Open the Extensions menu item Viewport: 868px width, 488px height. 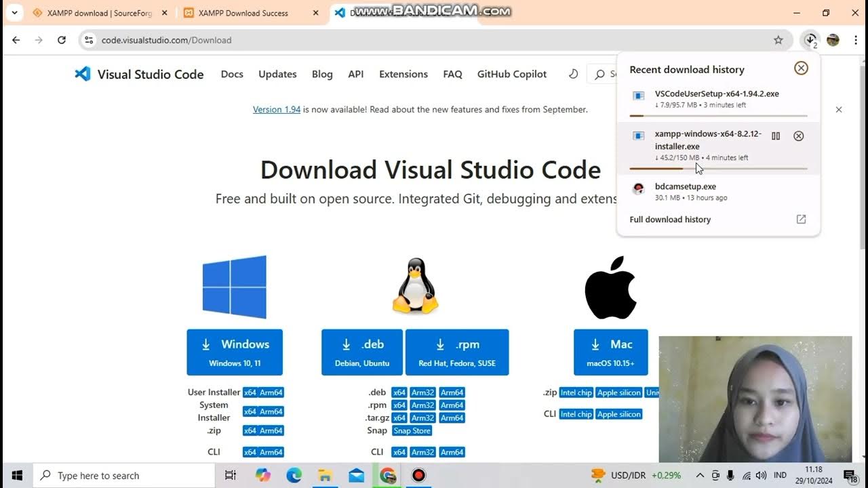tap(403, 74)
